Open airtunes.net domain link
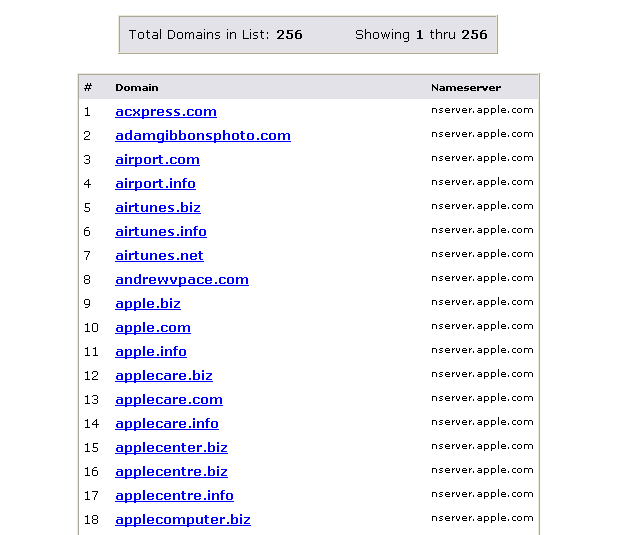Screen dimensions: 623x535 pos(159,256)
